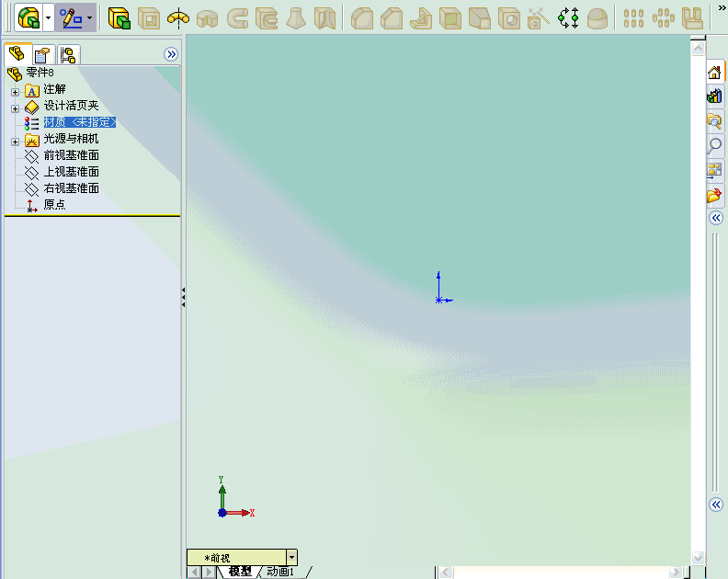The image size is (728, 579).
Task: Click the sparkle wizard feature icon
Action: pyautogui.click(x=539, y=19)
